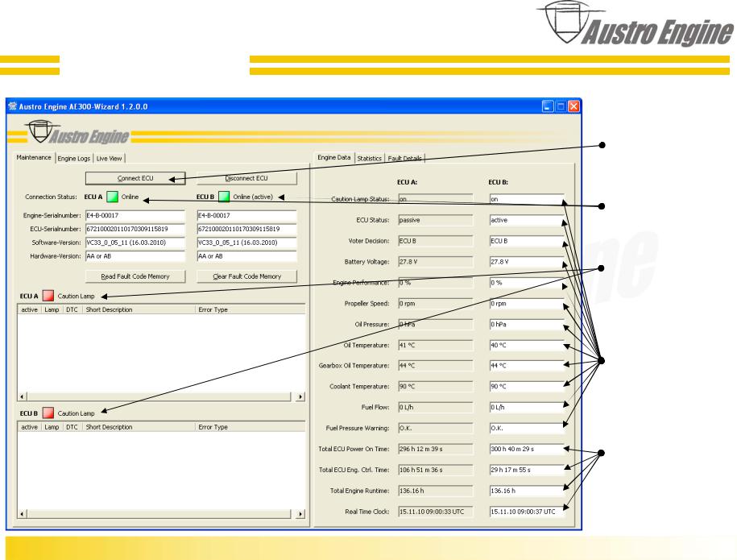Screen dimensions: 737x560
Task: Click the red ECU B Caution Lamp indicator
Action: coord(48,413)
